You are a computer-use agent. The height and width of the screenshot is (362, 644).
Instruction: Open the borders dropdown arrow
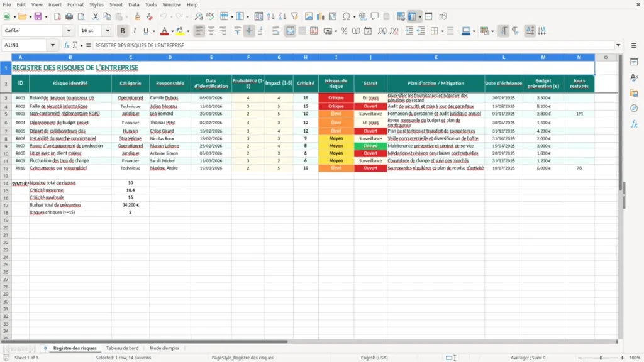click(x=442, y=31)
